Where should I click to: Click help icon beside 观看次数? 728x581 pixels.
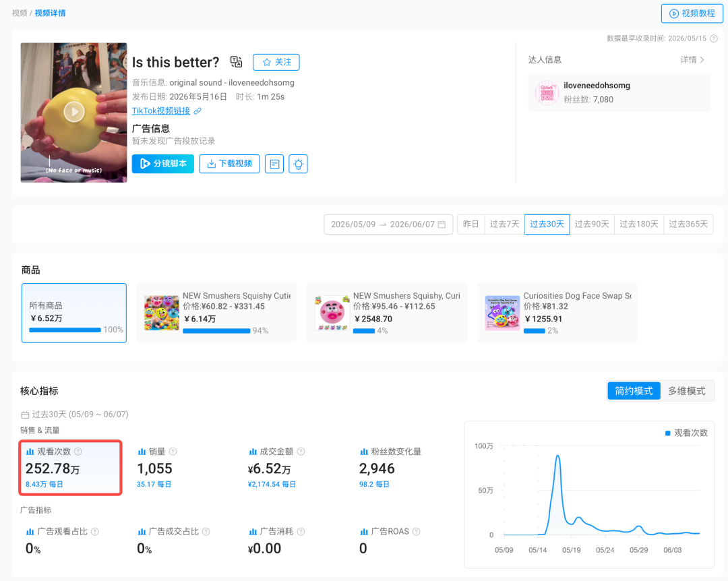coord(78,452)
